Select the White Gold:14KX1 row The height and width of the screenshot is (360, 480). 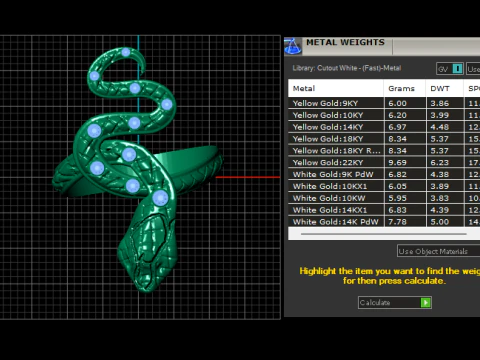point(384,210)
